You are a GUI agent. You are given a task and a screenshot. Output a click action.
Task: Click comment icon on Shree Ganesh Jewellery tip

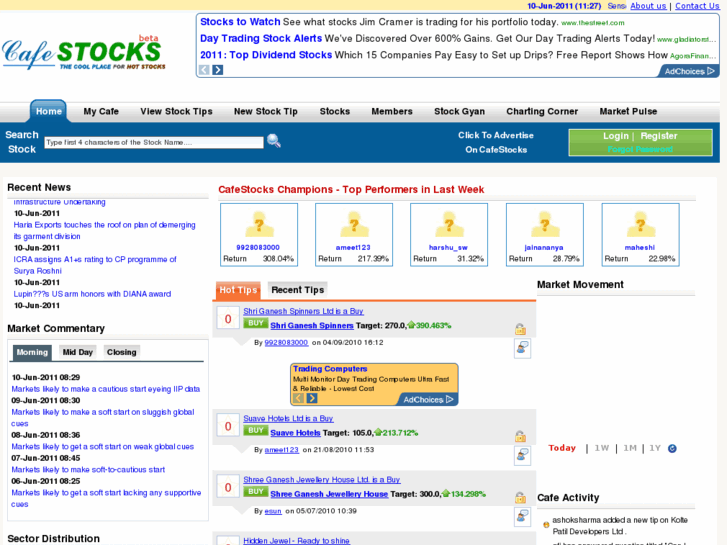tap(523, 517)
